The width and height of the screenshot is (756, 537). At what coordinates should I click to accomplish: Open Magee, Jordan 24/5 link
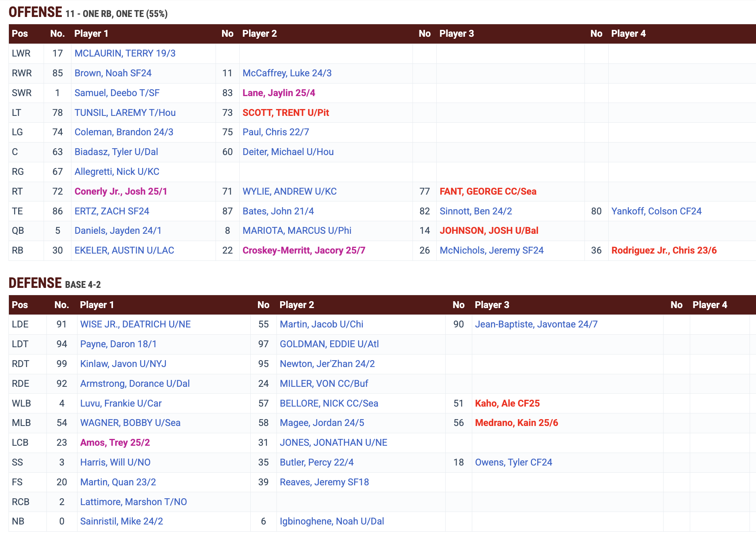(x=322, y=423)
